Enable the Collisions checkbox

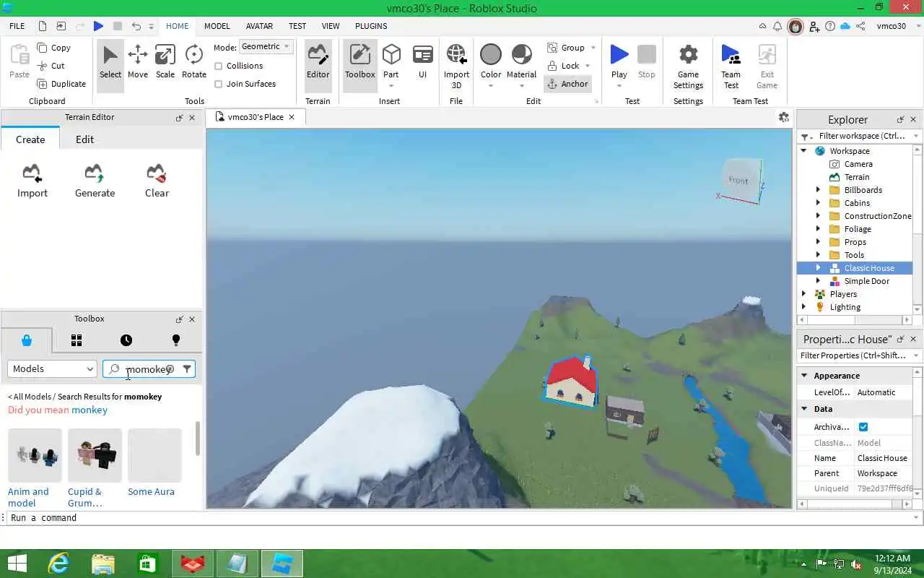click(x=219, y=66)
